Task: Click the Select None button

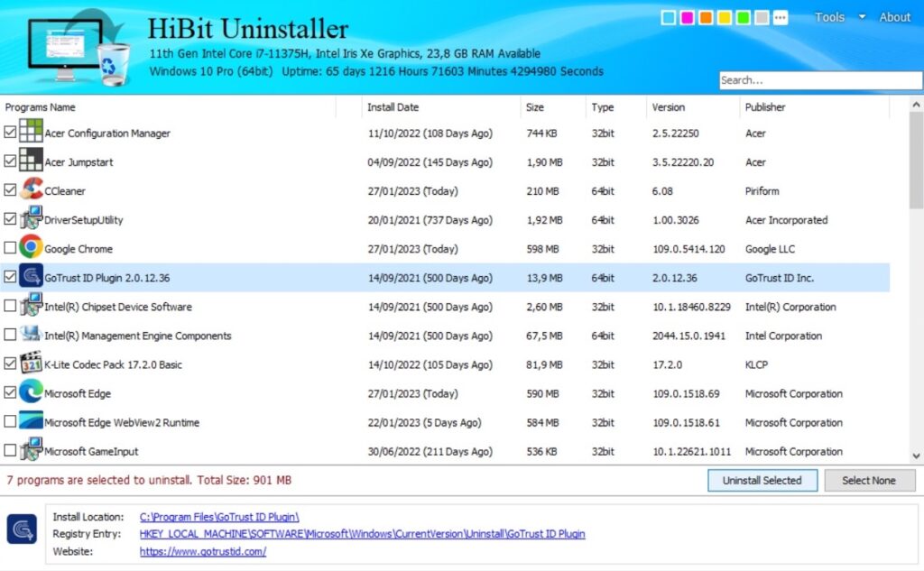Action: point(869,480)
